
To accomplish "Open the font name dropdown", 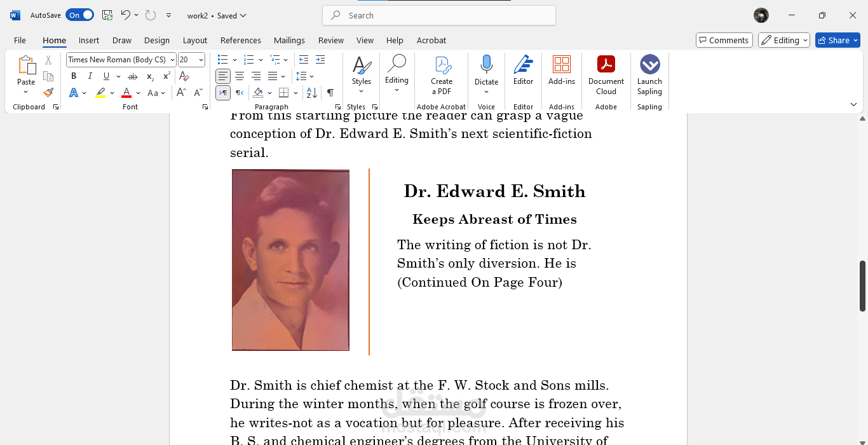I will [172, 60].
